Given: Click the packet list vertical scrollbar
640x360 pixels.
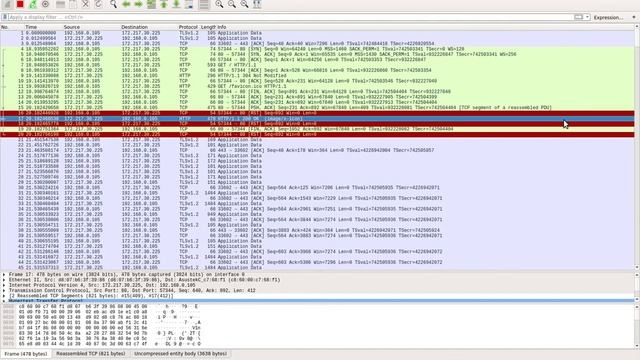Looking at the screenshot, I should click(x=637, y=147).
